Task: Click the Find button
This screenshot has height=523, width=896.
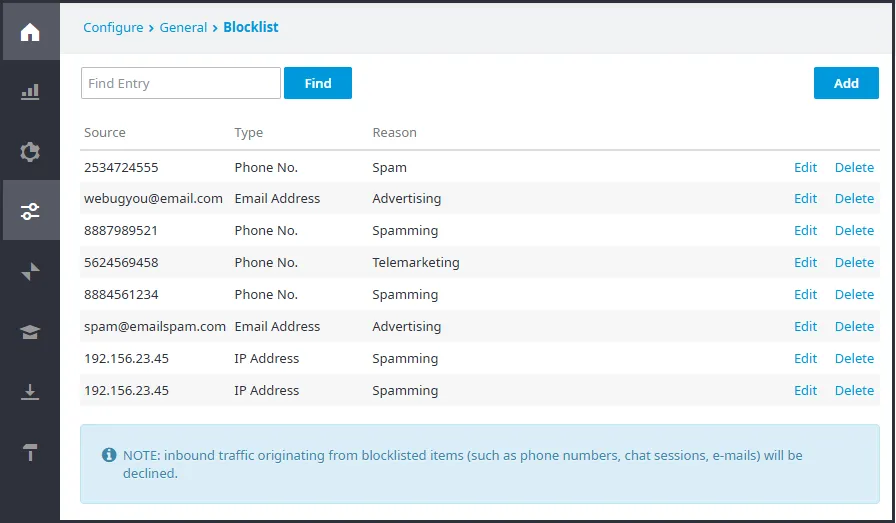Action: click(x=318, y=83)
